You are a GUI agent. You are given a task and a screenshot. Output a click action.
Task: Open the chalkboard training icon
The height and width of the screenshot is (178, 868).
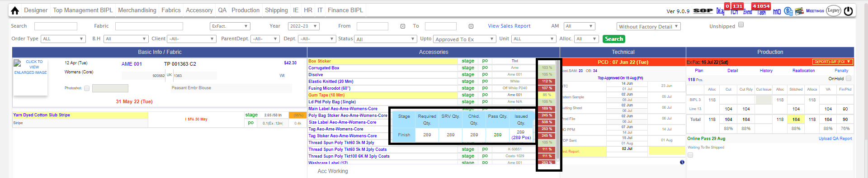(799, 11)
